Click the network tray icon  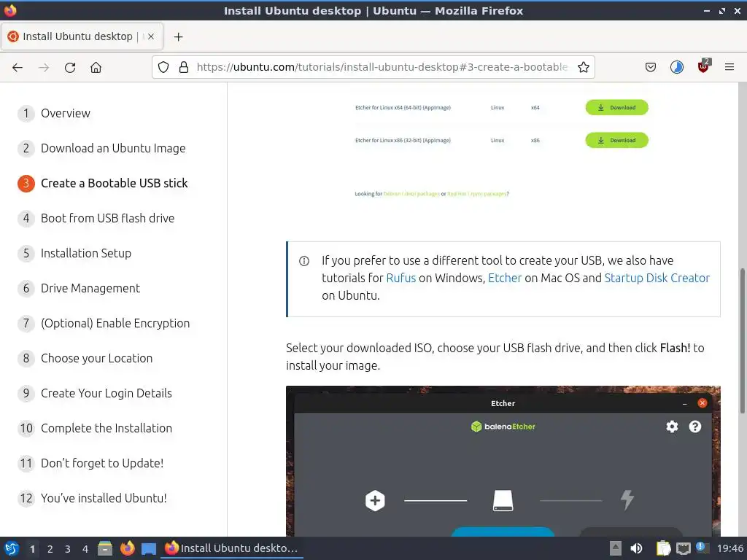click(x=683, y=548)
